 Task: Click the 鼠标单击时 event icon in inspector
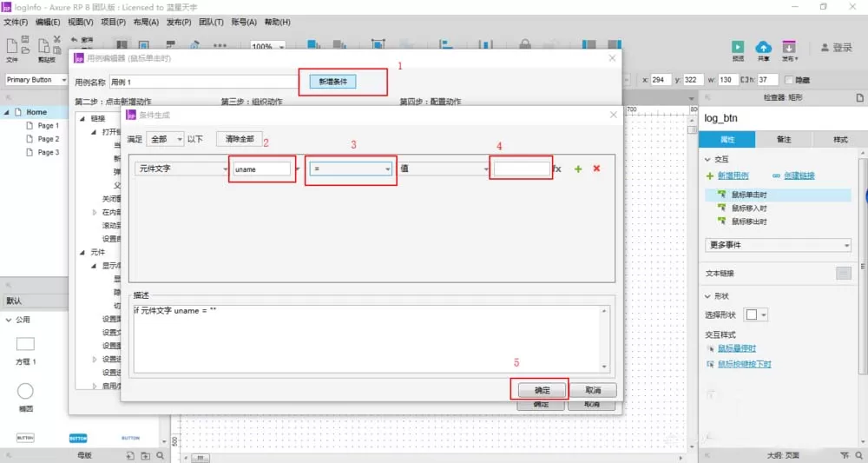coord(721,195)
